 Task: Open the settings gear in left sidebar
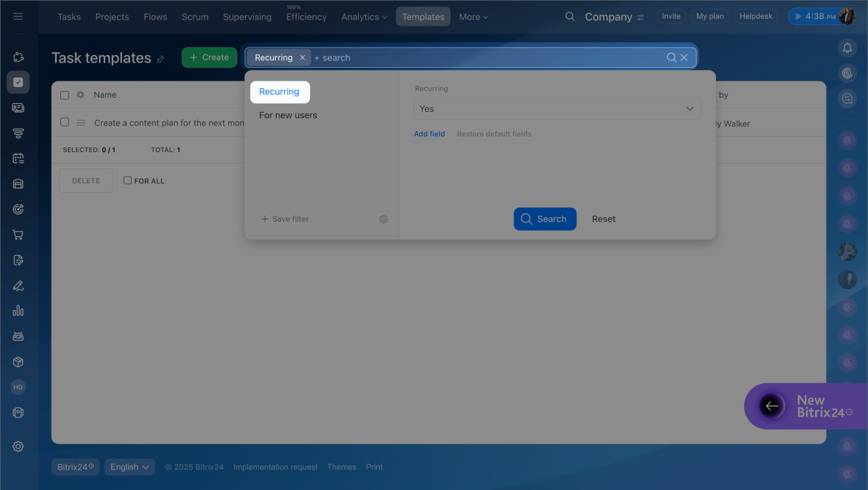(18, 446)
